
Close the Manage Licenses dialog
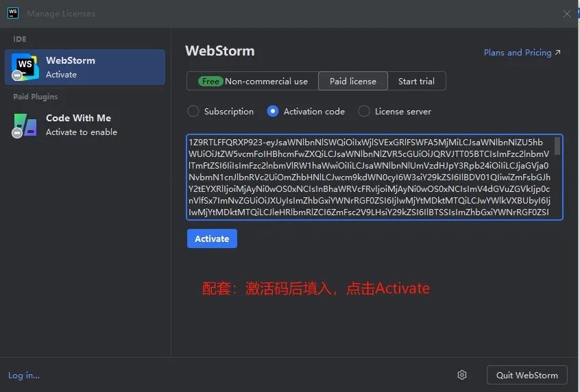coord(566,14)
